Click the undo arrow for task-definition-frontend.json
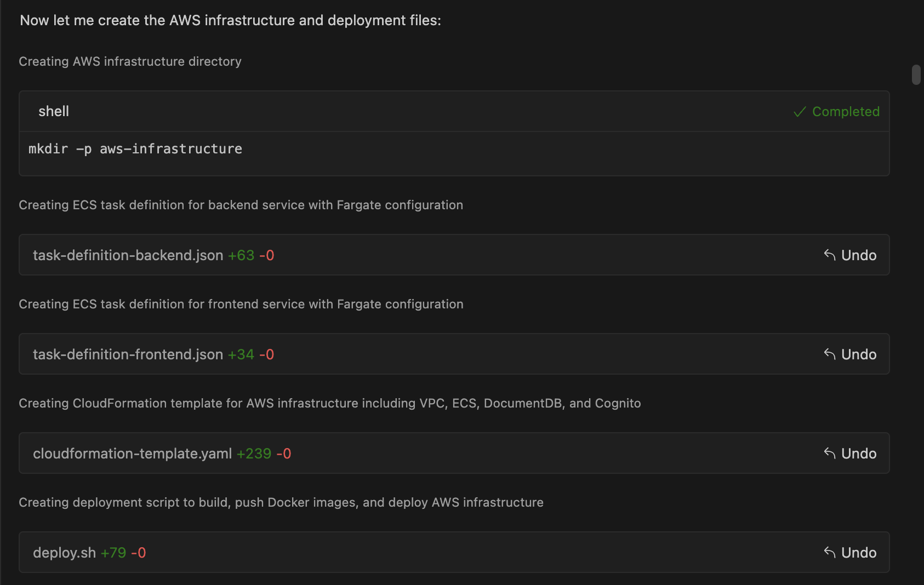Image resolution: width=924 pixels, height=585 pixels. click(830, 354)
